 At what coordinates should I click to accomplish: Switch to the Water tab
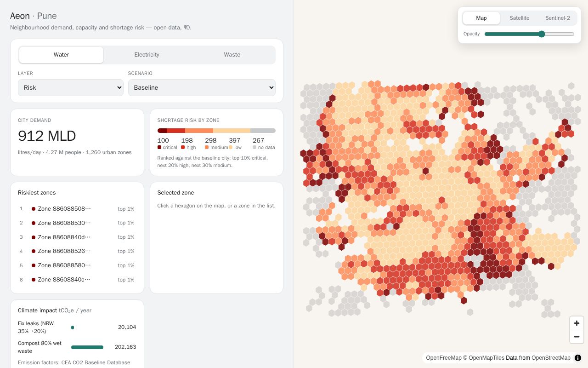(x=61, y=55)
